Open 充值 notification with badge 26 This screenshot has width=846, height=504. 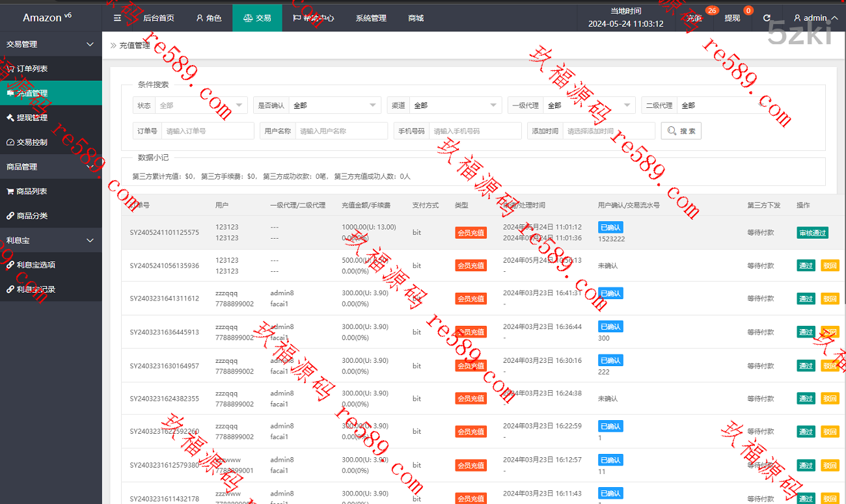[694, 18]
